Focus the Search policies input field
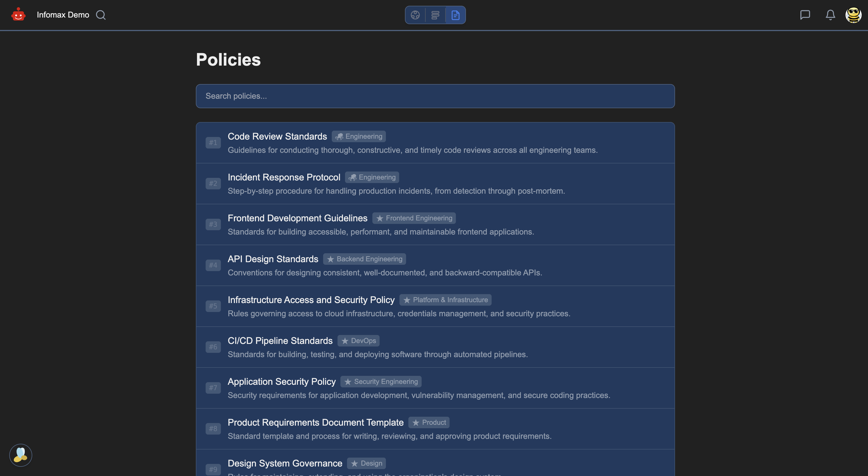Viewport: 868px width, 476px height. pos(435,96)
